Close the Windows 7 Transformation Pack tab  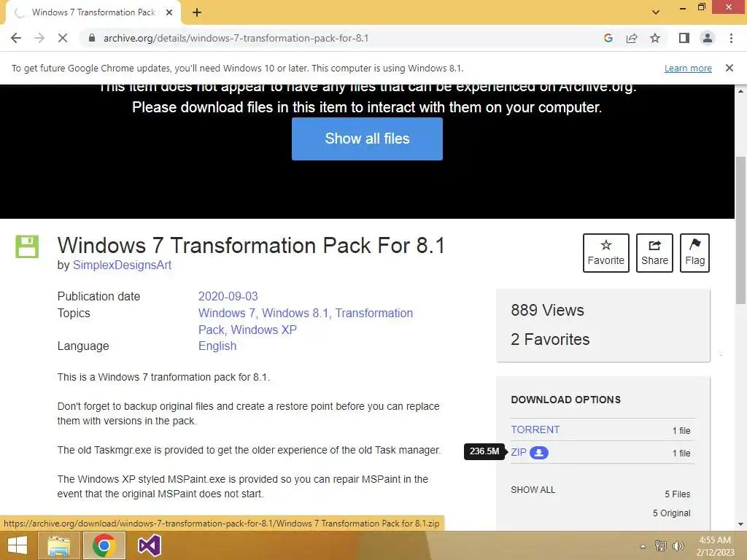169,12
